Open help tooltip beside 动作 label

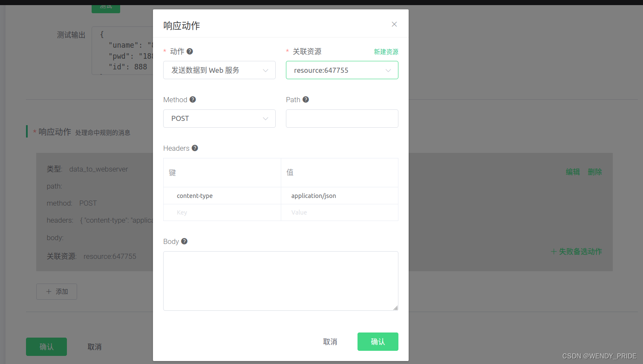[190, 51]
